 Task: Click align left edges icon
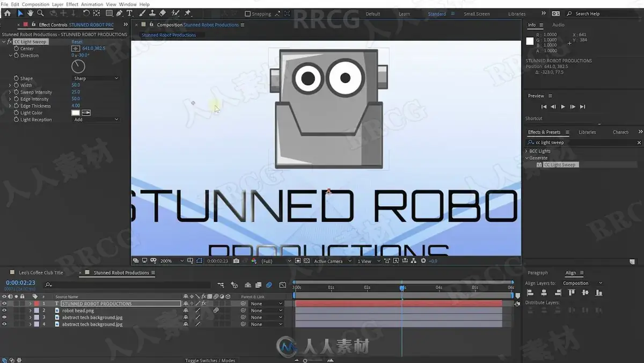530,293
